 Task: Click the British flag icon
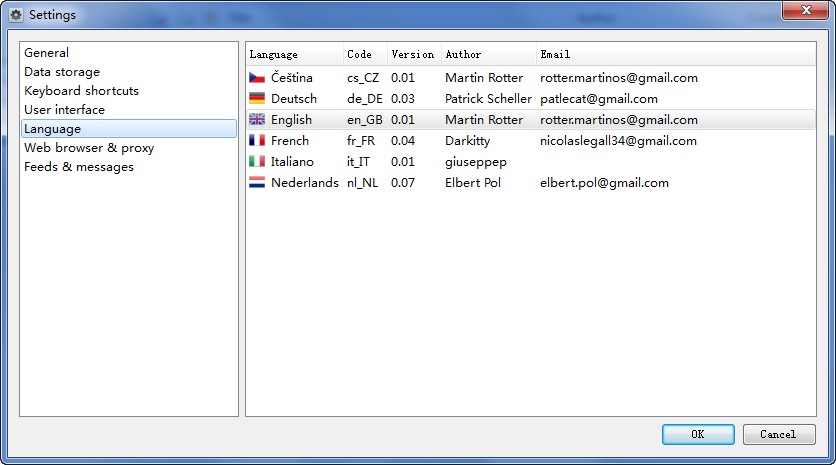[257, 119]
